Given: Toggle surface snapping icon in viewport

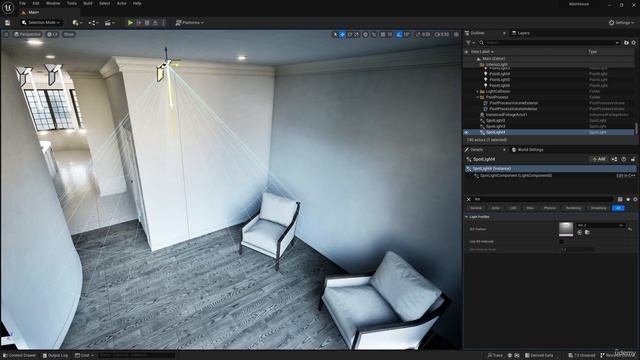Looking at the screenshot, I should (374, 35).
